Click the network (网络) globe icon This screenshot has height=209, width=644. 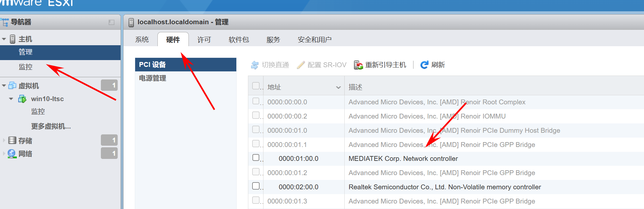(x=12, y=154)
